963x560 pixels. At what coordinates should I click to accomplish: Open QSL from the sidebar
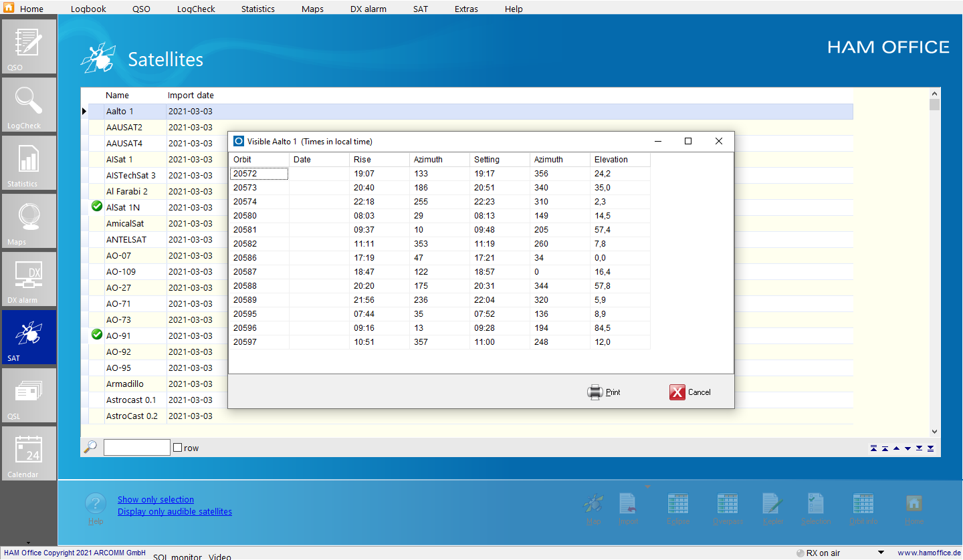29,395
